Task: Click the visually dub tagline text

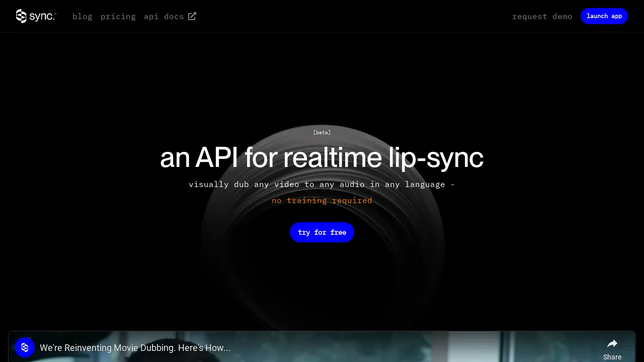Action: pyautogui.click(x=322, y=184)
